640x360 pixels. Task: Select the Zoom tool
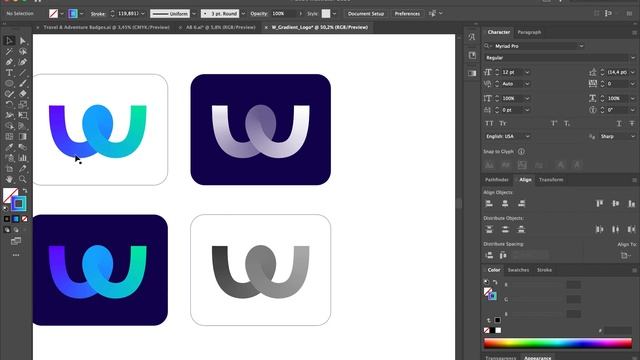click(22, 179)
